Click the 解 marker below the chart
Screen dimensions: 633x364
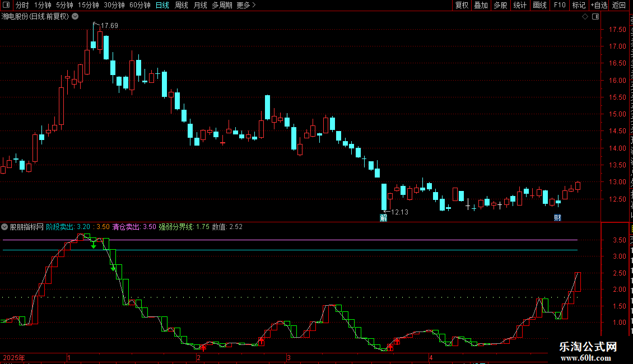[x=384, y=218]
